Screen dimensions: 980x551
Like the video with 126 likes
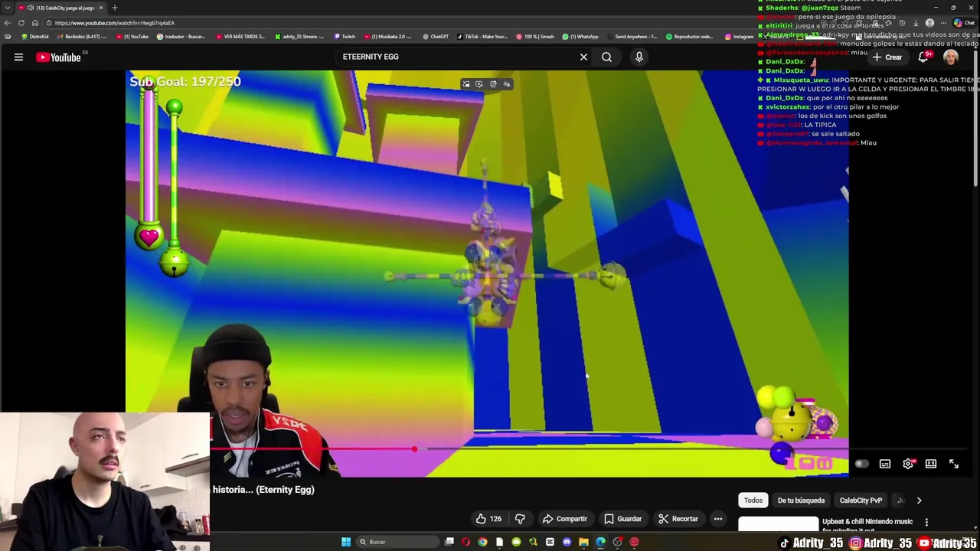point(488,519)
